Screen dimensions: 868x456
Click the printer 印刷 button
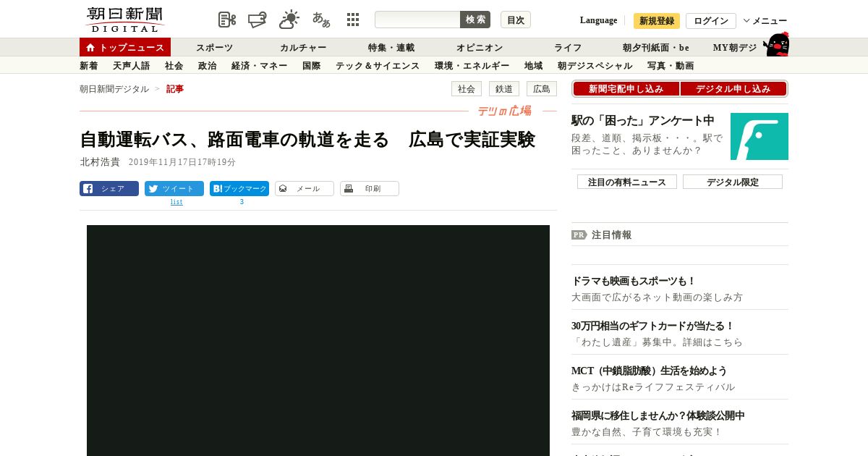point(370,188)
